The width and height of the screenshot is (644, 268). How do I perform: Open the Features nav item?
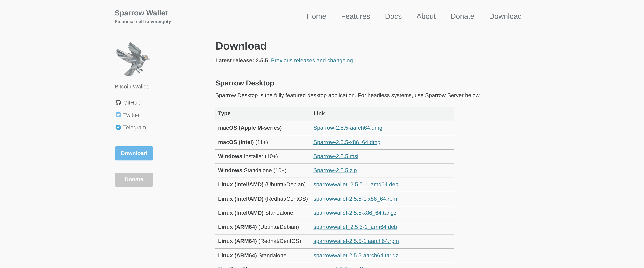point(355,16)
